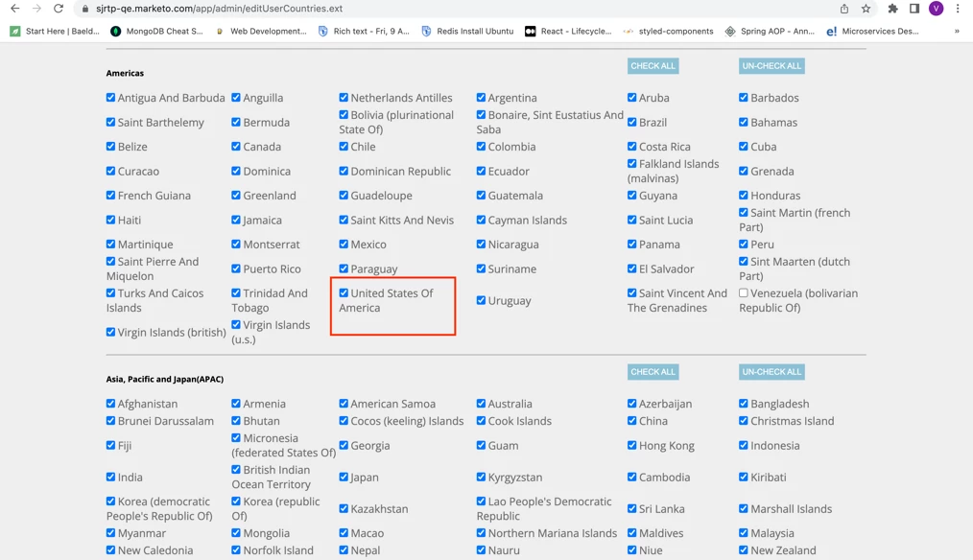Screen dimensions: 973x560
Task: Open the Microservices Design bookmark
Action: [x=872, y=31]
